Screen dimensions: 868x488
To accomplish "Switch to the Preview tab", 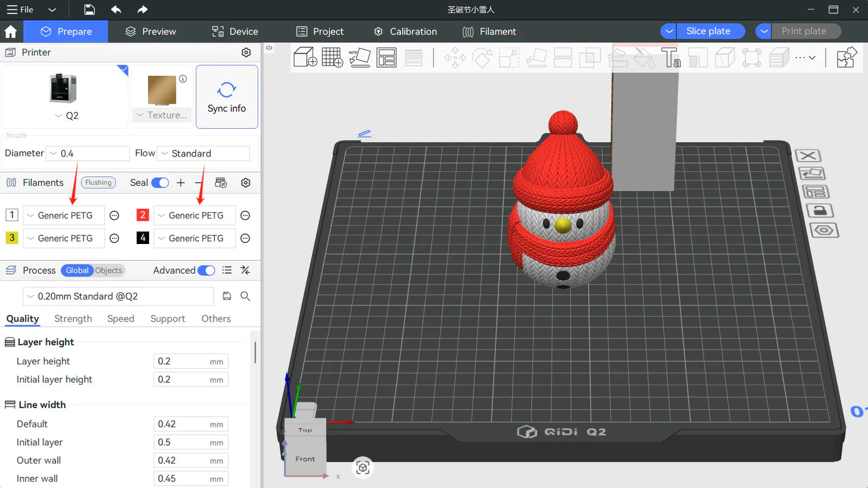I will [150, 31].
